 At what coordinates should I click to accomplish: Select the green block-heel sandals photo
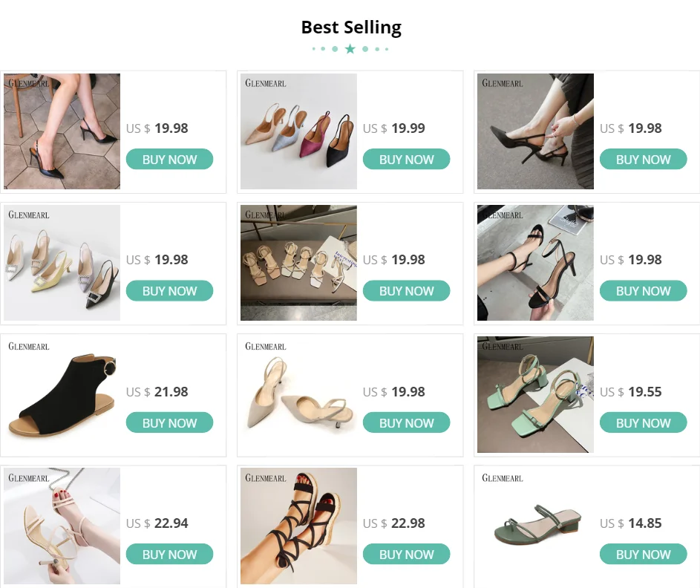(x=535, y=395)
